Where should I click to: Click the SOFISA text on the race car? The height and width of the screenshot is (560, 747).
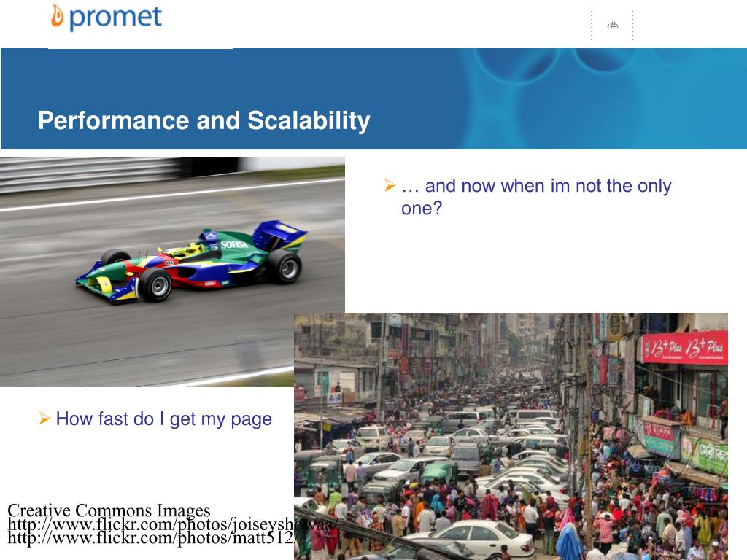click(x=234, y=244)
